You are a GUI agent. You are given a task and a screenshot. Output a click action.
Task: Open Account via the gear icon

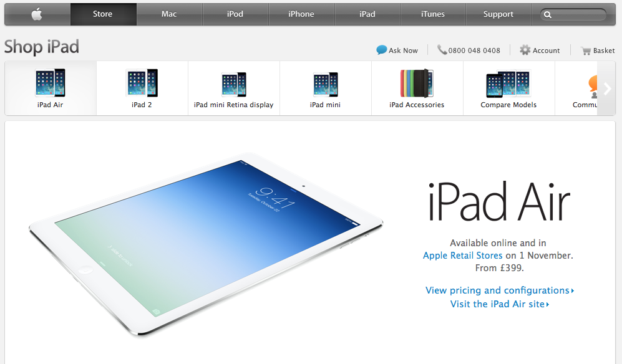pos(525,50)
